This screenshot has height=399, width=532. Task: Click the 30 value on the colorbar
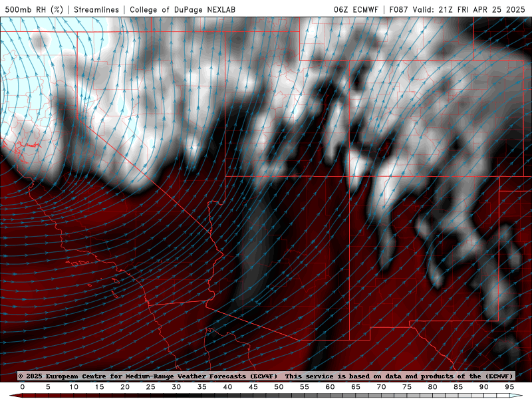pos(176,387)
